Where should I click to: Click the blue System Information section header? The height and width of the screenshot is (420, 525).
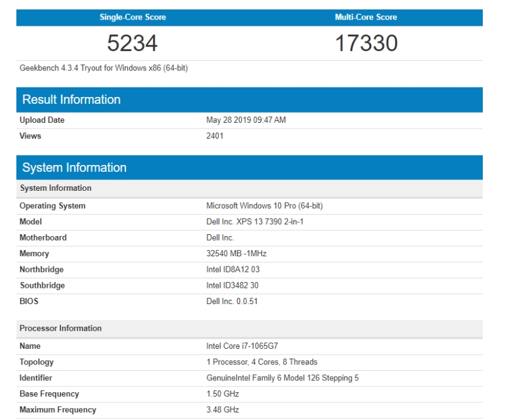pyautogui.click(x=74, y=167)
